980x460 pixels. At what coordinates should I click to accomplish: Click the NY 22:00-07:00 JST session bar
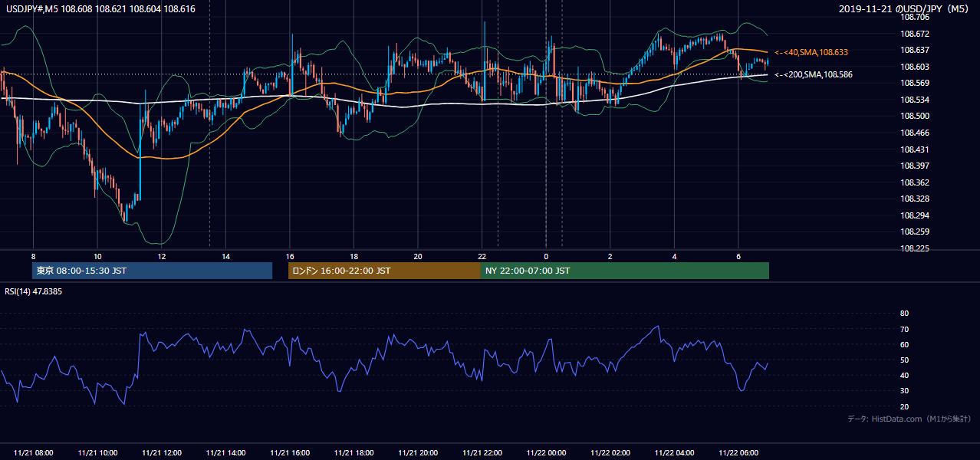(x=625, y=271)
